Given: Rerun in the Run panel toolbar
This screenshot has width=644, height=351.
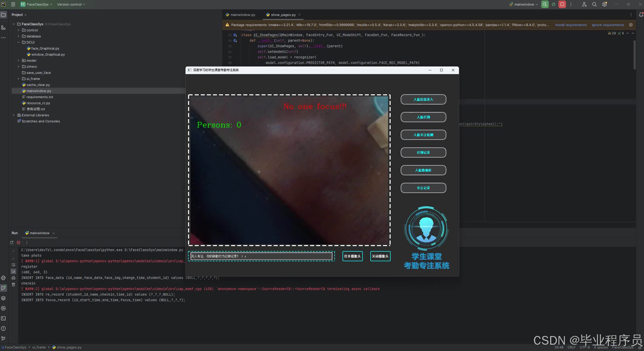Looking at the screenshot, I should click(12, 243).
